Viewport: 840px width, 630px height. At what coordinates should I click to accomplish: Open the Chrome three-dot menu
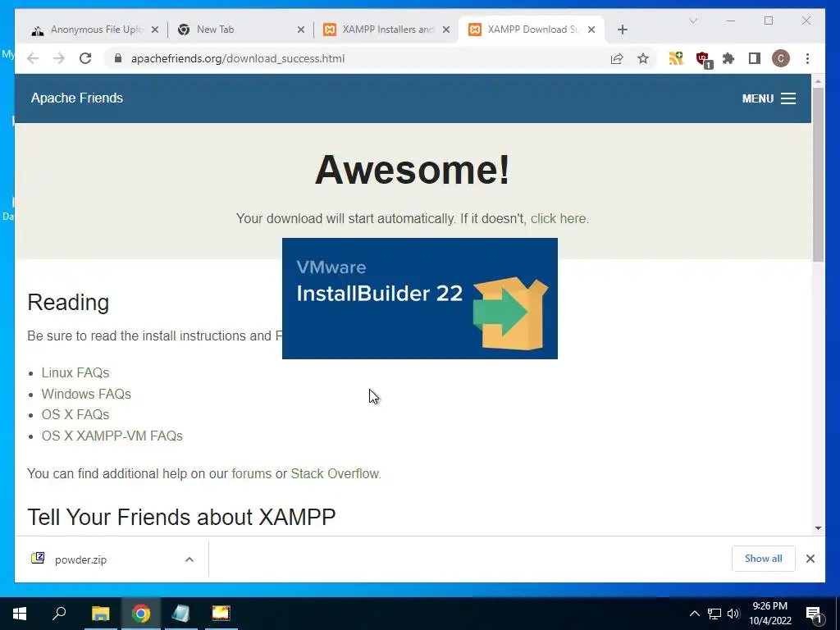[x=807, y=58]
